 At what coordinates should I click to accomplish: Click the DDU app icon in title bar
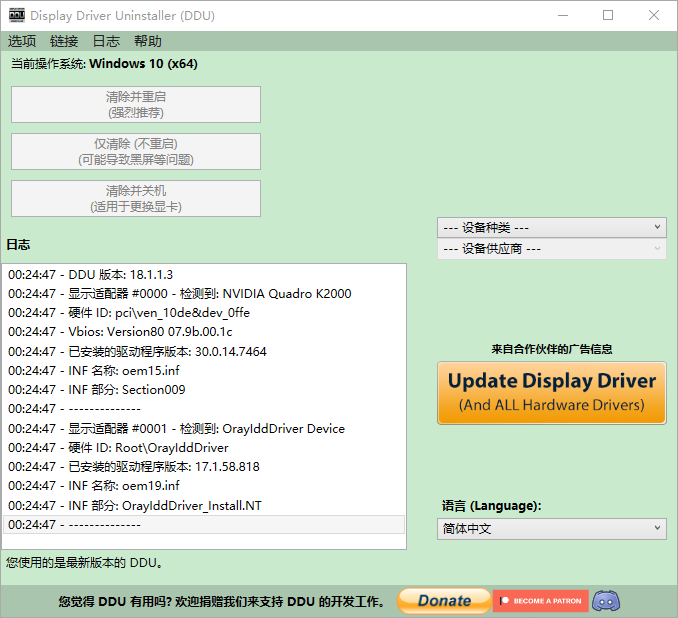pyautogui.click(x=17, y=15)
